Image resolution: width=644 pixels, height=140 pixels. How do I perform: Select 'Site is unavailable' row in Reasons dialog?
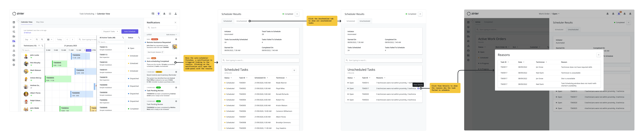[x=549, y=79]
